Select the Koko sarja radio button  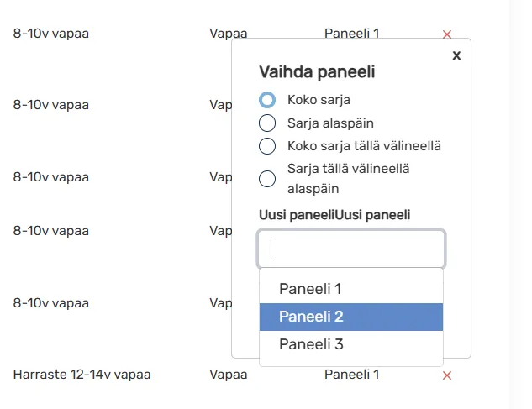pyautogui.click(x=267, y=100)
